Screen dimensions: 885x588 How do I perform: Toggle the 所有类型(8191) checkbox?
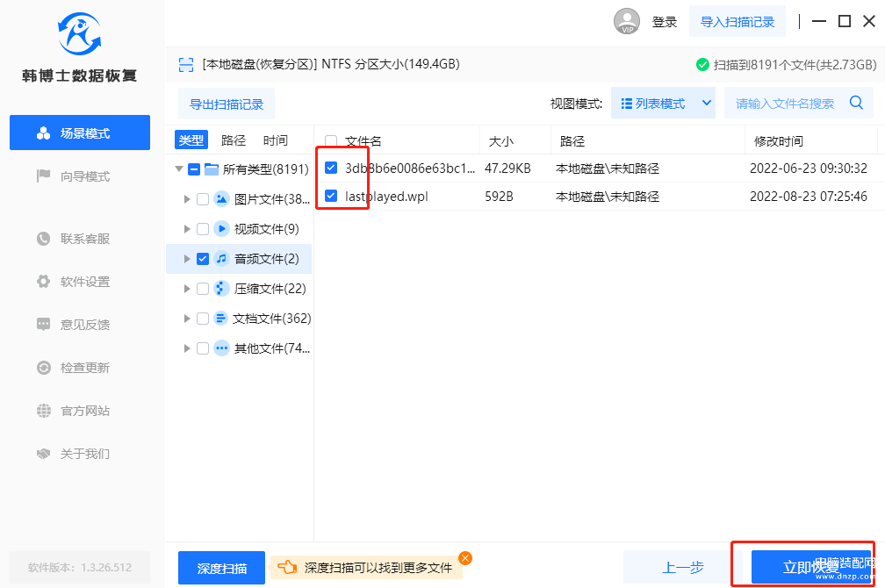(193, 169)
